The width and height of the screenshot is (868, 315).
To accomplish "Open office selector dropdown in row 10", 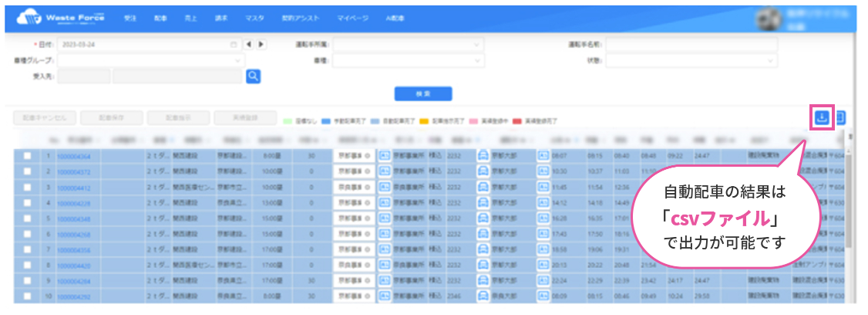I will click(x=355, y=296).
